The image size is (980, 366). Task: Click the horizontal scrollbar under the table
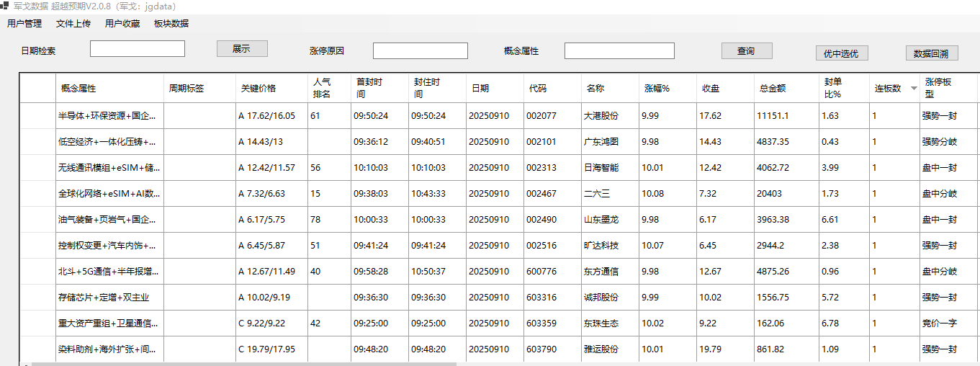tap(245, 364)
